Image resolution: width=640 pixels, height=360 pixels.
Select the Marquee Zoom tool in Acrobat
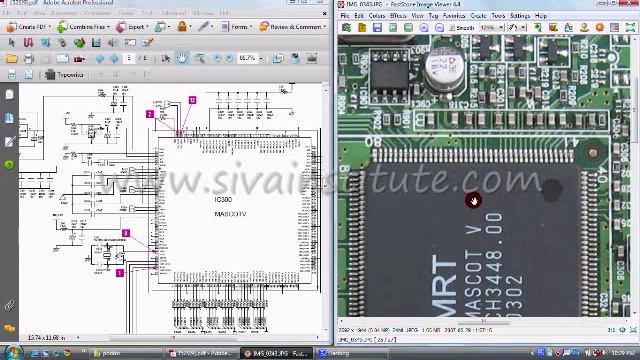tap(199, 58)
